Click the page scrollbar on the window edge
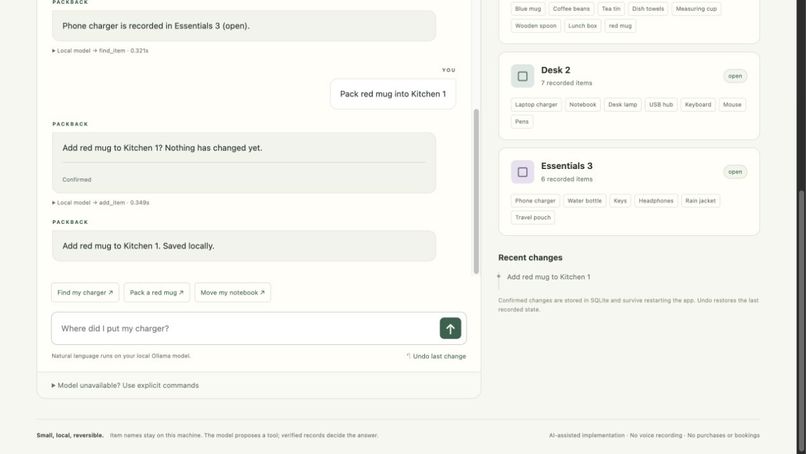Viewport: 806px width, 454px height. (x=801, y=321)
